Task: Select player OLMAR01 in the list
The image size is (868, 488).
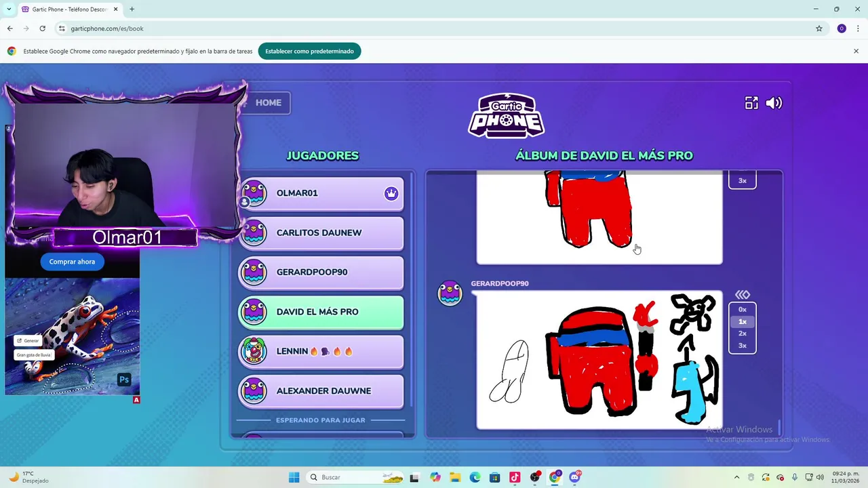Action: (x=321, y=193)
